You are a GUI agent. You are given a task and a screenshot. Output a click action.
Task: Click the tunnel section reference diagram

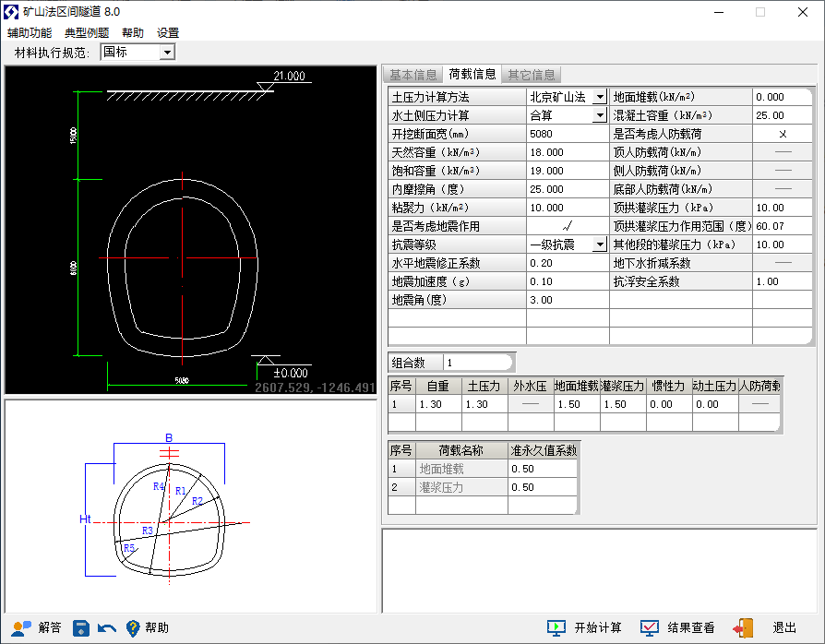[190, 507]
